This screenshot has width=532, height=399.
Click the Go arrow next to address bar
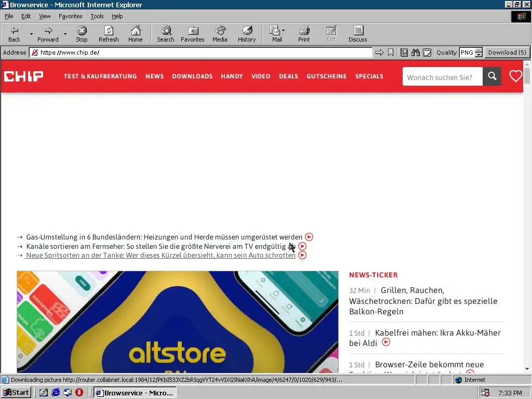(x=379, y=52)
